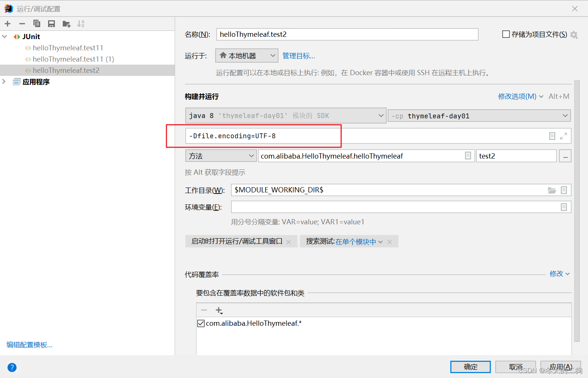
Task: Open the macros list icon in the VM options field
Action: (x=552, y=136)
